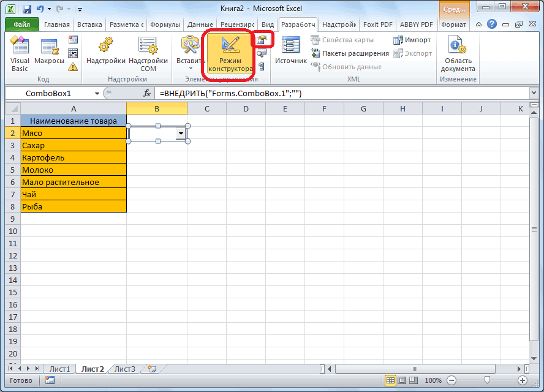Image resolution: width=544 pixels, height=392 pixels.
Task: Switch to Normal view in the status bar
Action: [x=390, y=380]
